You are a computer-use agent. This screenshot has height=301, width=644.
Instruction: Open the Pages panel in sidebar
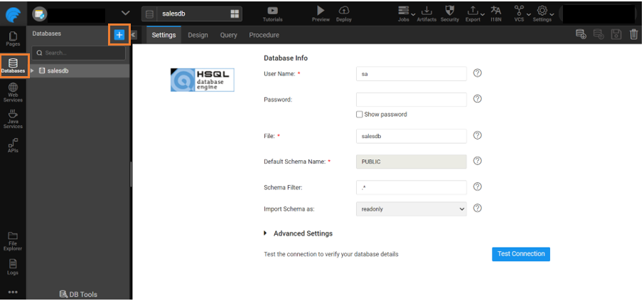click(13, 39)
